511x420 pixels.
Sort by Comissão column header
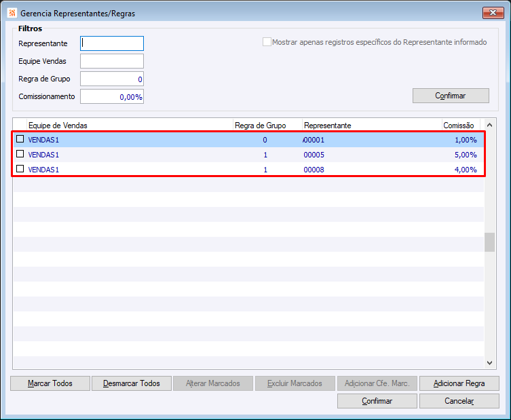(461, 126)
